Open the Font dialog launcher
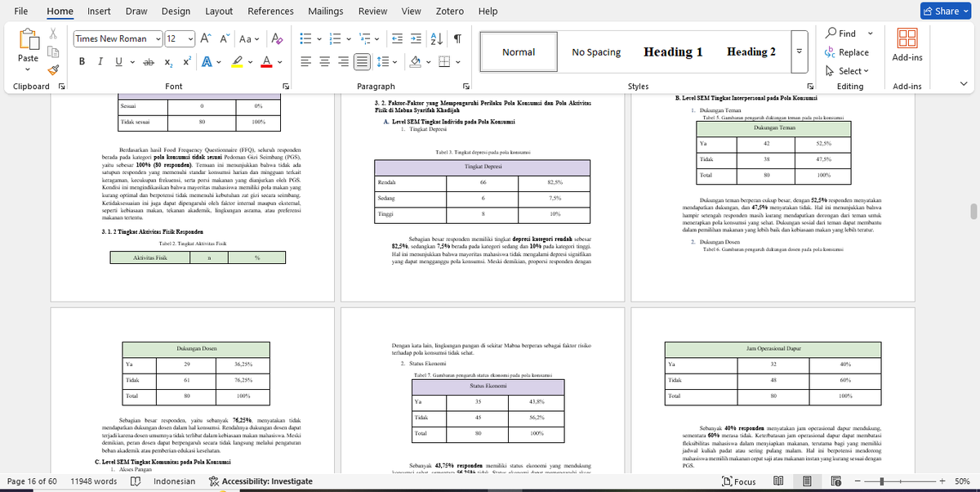Image resolution: width=980 pixels, height=492 pixels. [286, 87]
